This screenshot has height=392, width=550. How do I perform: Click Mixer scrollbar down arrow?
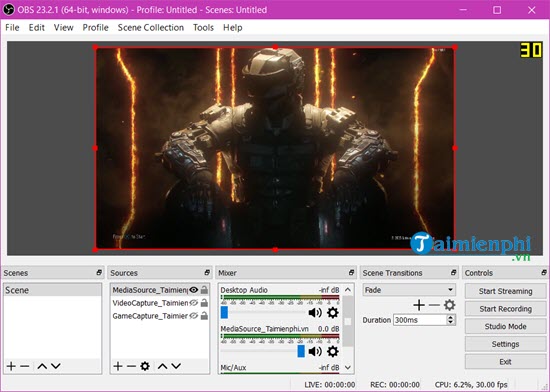point(348,367)
